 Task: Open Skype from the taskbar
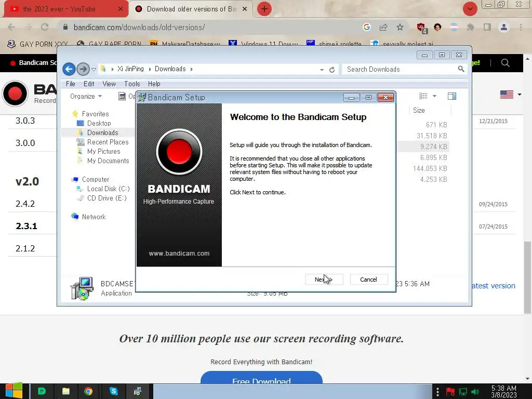[113, 391]
